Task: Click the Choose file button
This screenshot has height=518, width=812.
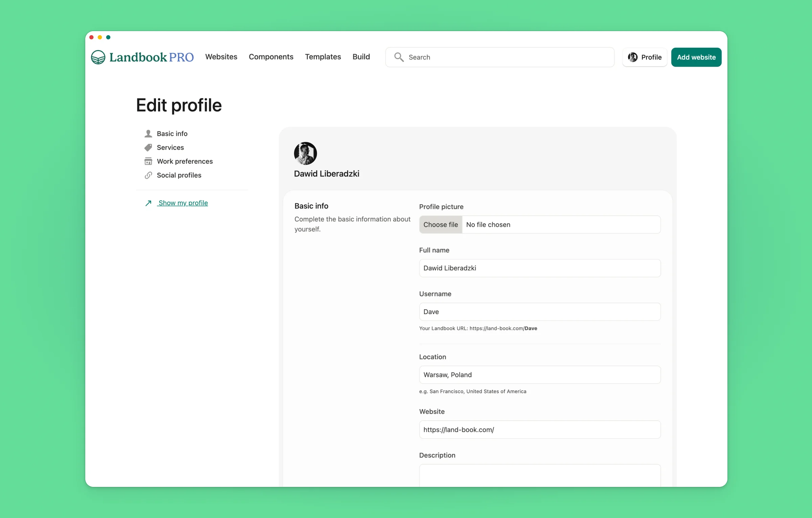Action: pos(441,225)
